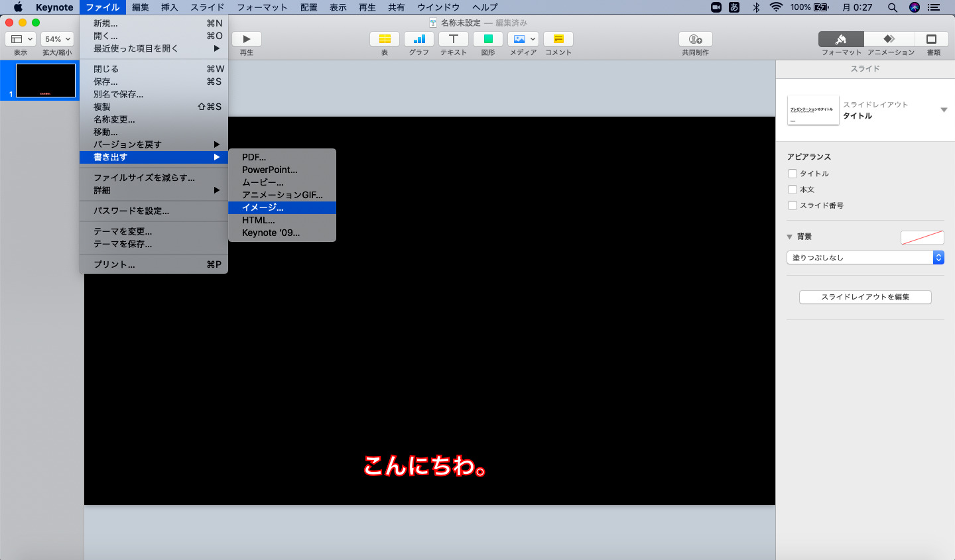Collapse the 背景 disclosure triangle

pyautogui.click(x=790, y=237)
